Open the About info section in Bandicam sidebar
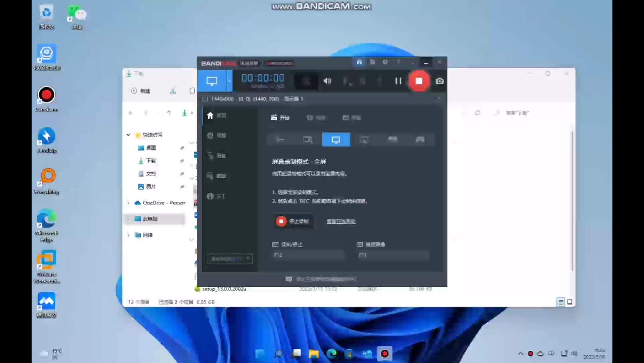 click(216, 196)
